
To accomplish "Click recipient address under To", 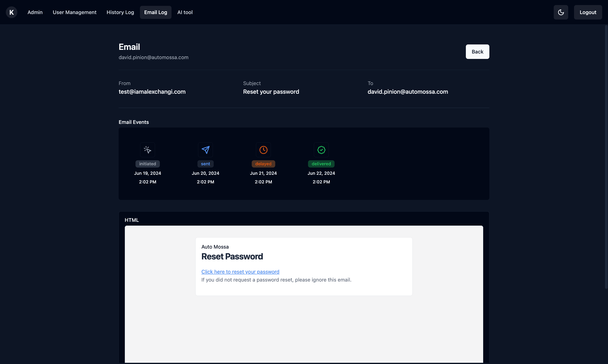I will 408,92.
